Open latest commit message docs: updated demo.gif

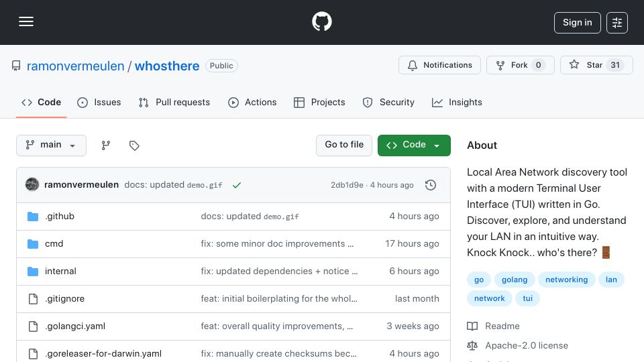click(173, 185)
